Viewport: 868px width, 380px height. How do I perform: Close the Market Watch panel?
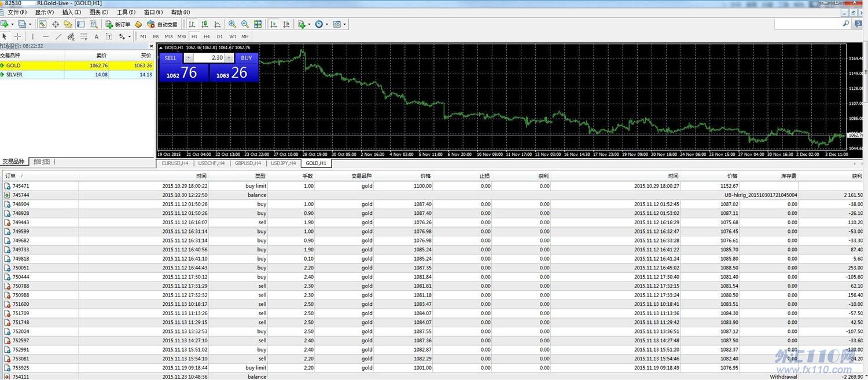click(x=152, y=46)
